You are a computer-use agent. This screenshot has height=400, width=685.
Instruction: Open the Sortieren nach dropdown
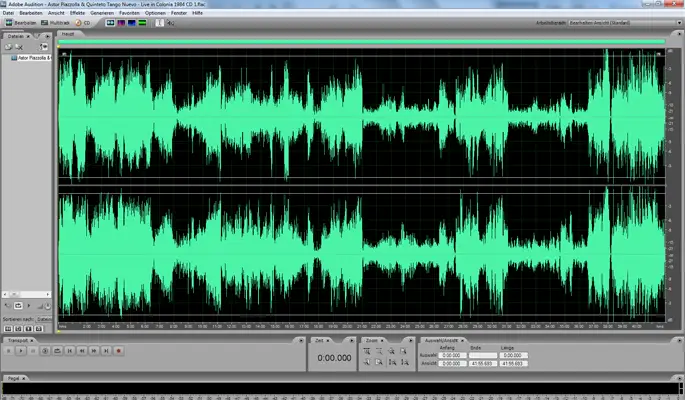coord(44,319)
